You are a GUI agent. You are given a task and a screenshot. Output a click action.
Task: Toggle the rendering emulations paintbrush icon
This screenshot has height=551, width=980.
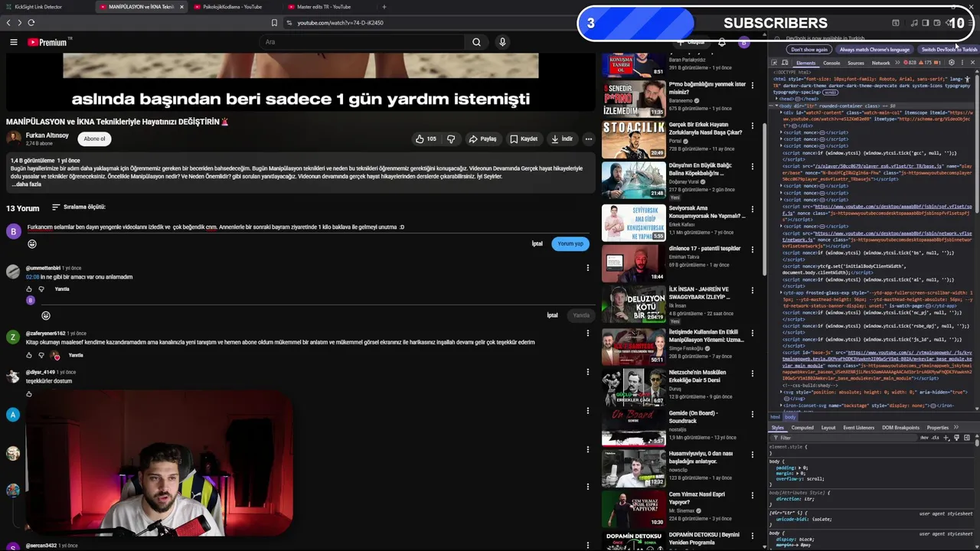point(956,438)
